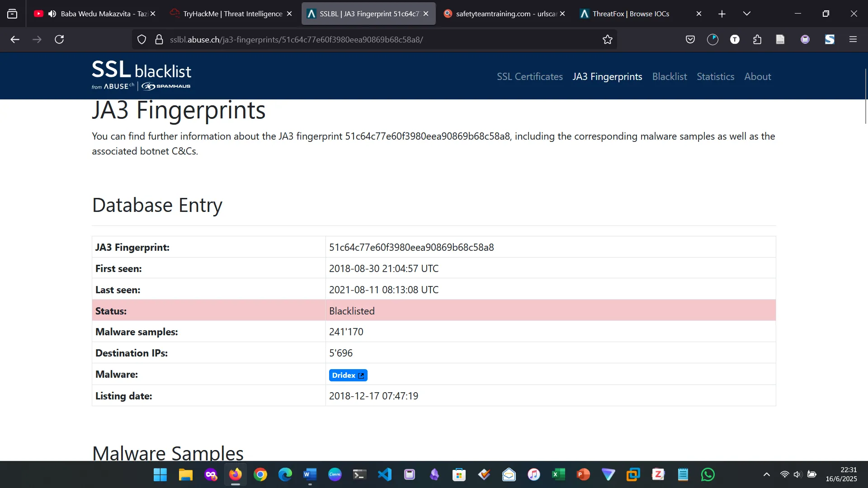Click the Save to Pocket icon
868x488 pixels.
pos(690,40)
